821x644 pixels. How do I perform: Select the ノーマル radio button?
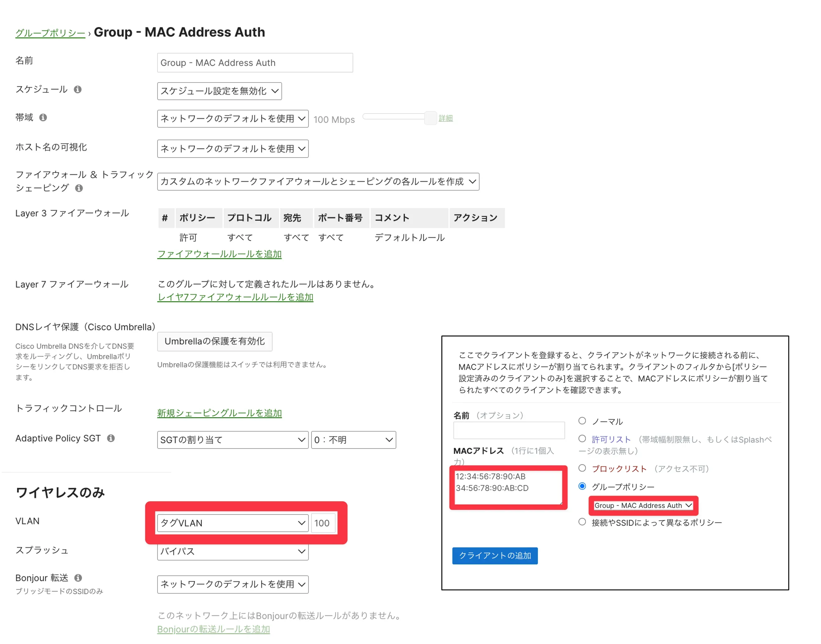click(583, 421)
